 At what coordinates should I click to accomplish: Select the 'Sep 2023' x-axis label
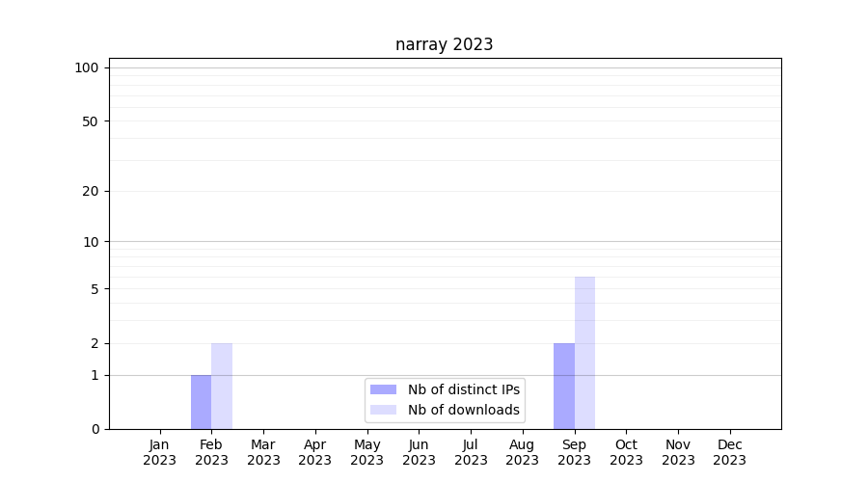(x=574, y=452)
